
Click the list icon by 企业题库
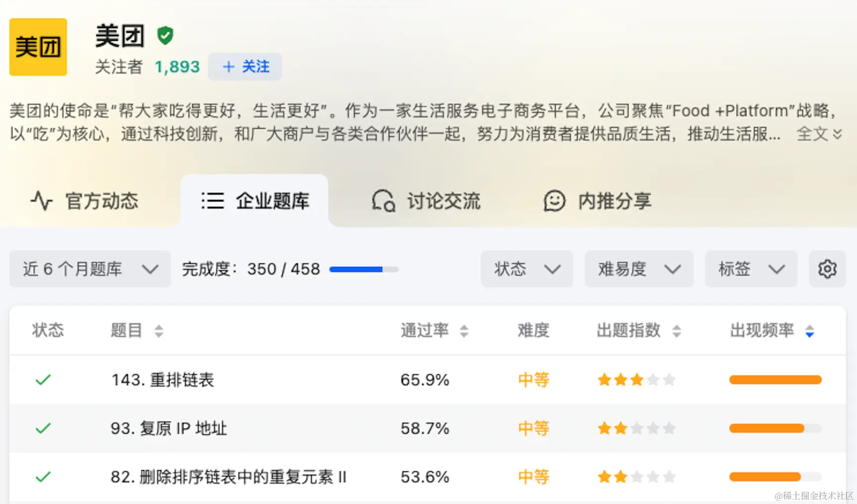[213, 201]
